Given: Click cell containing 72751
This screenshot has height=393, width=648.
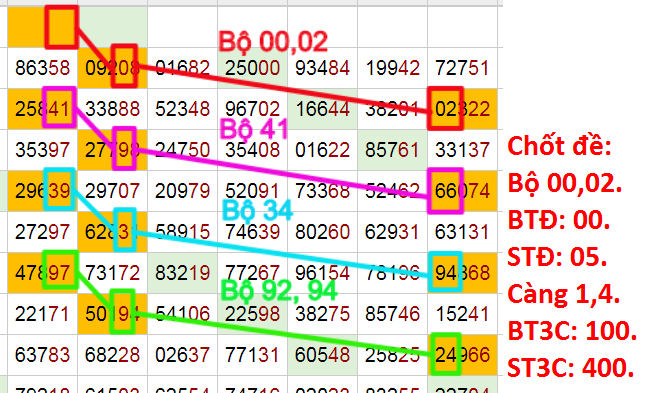Looking at the screenshot, I should (x=462, y=68).
